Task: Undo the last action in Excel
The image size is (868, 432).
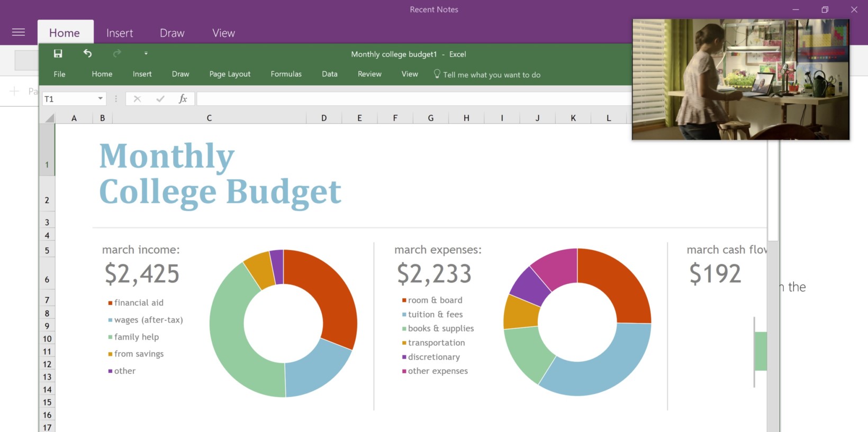Action: click(x=88, y=53)
